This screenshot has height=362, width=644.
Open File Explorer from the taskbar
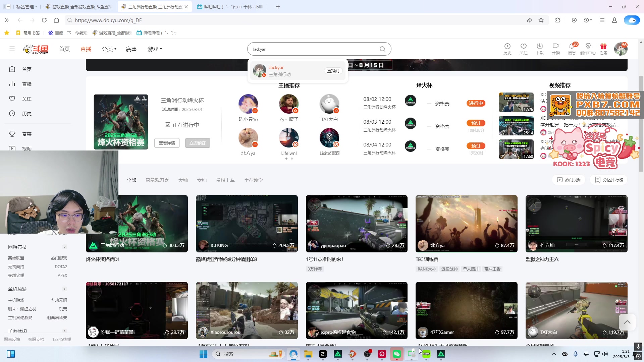click(308, 354)
